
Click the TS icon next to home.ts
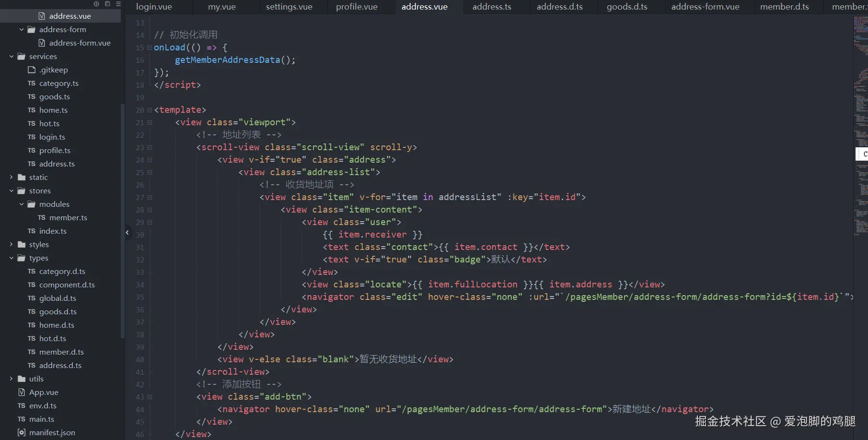pyautogui.click(x=32, y=110)
